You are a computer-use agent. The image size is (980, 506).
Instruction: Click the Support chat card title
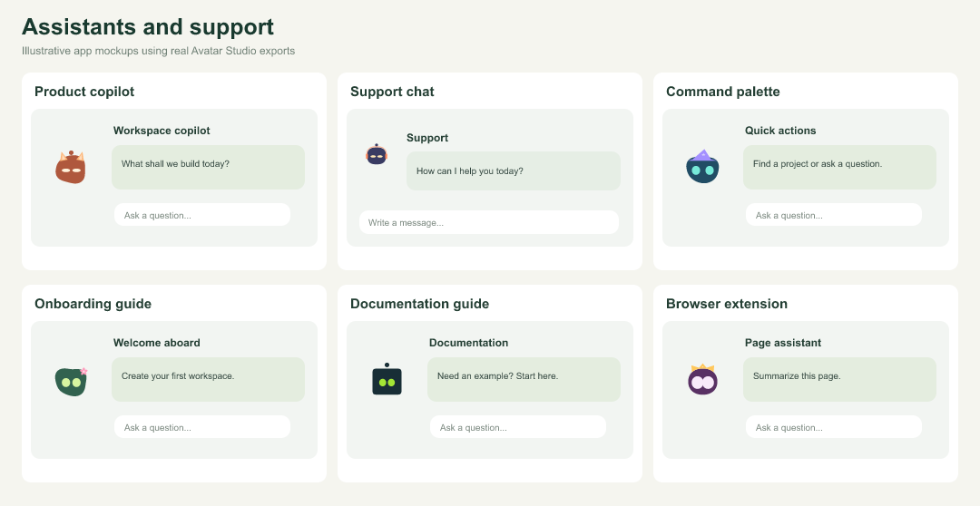click(392, 92)
